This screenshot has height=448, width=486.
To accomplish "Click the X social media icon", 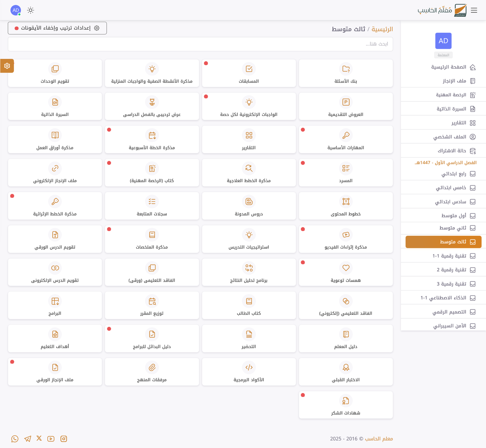I will point(39,438).
